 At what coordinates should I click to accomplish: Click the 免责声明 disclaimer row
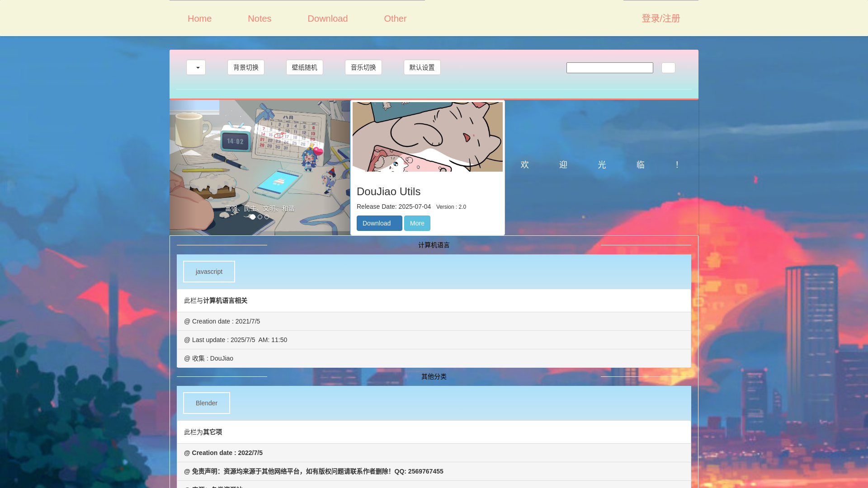tap(434, 472)
